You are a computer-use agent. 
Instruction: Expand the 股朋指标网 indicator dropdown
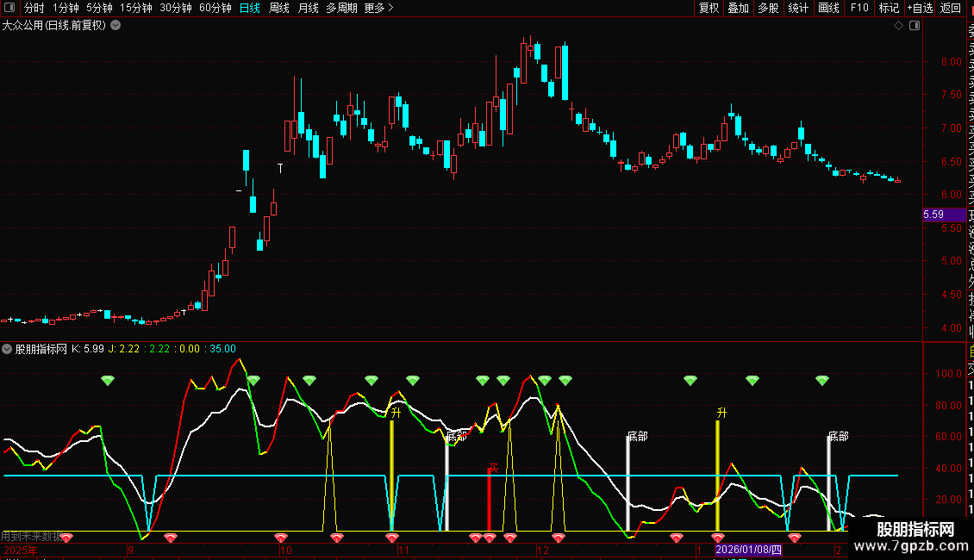tap(8, 349)
